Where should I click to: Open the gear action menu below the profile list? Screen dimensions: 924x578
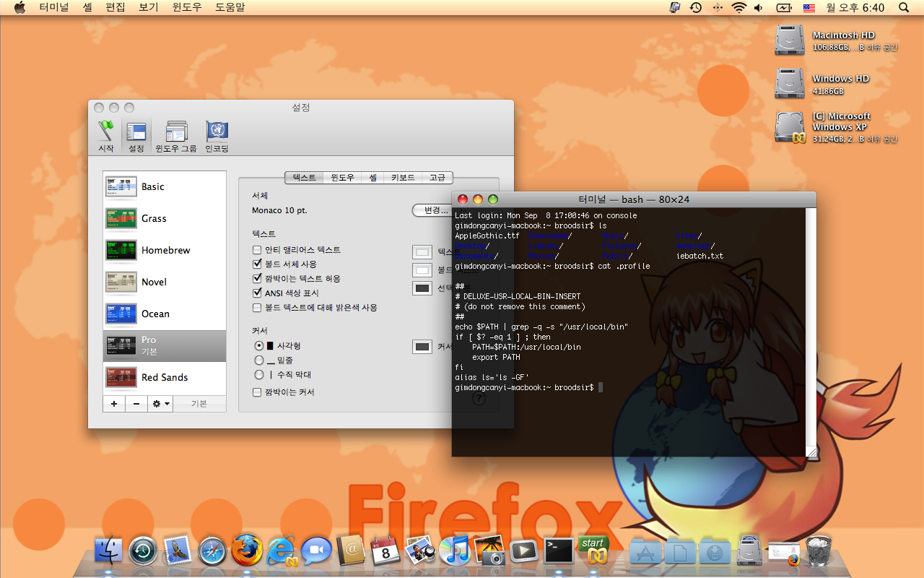[x=160, y=404]
